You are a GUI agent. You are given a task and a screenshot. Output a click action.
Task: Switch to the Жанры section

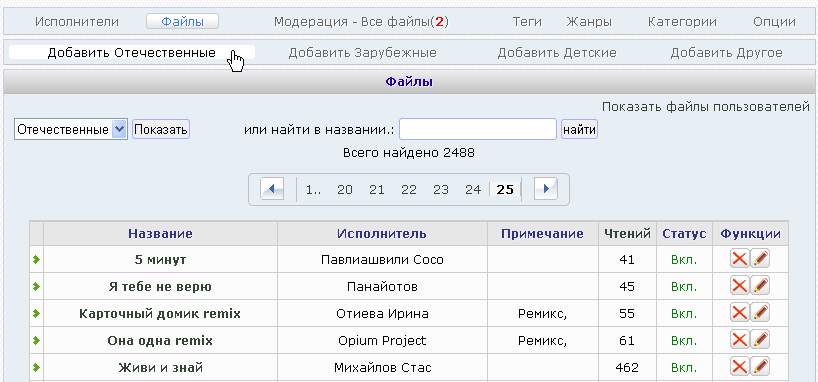(589, 22)
